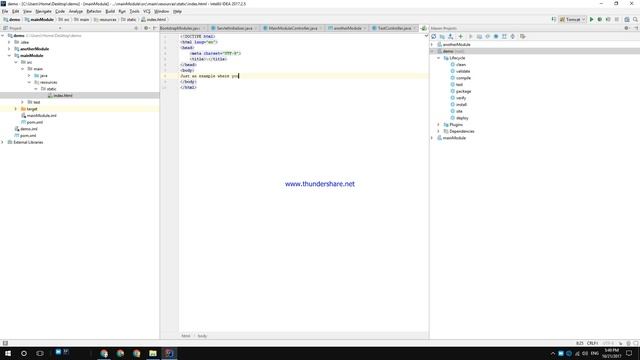Open Project panel gear settings

tap(146, 28)
